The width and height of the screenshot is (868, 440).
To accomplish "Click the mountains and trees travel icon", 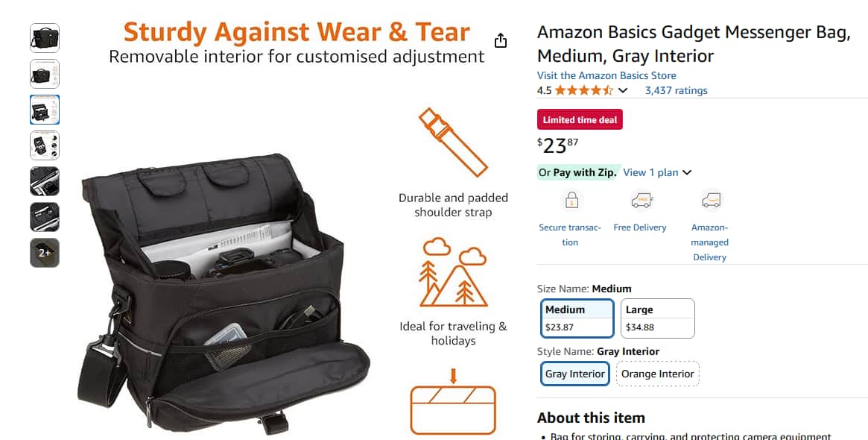I will pyautogui.click(x=453, y=271).
